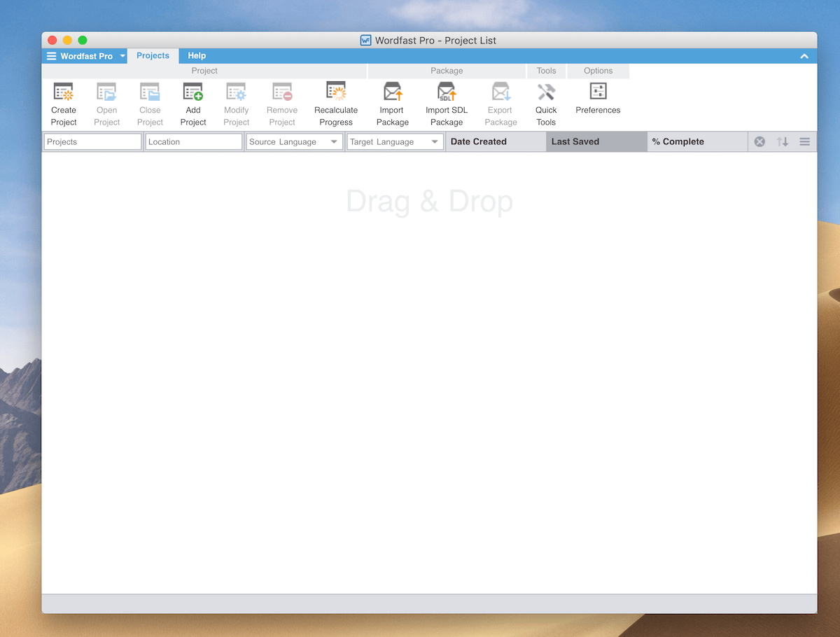Open the Wordfast Pro dropdown menu
Viewport: 840px width, 637px height.
pos(122,56)
